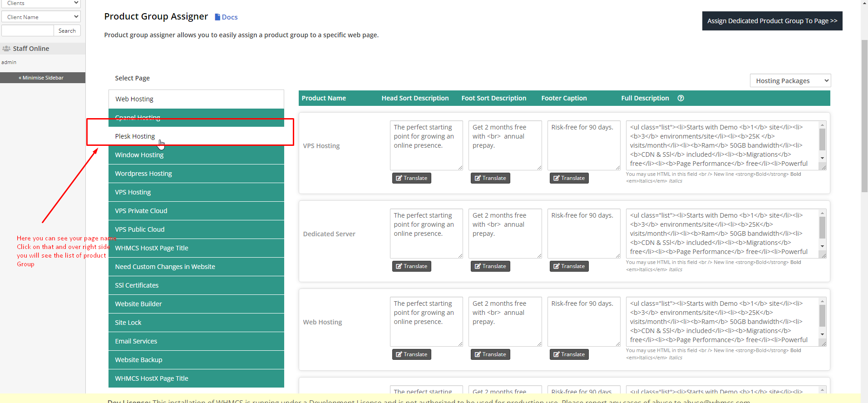Open the Hosting Packages dropdown
The height and width of the screenshot is (403, 868).
pos(790,81)
